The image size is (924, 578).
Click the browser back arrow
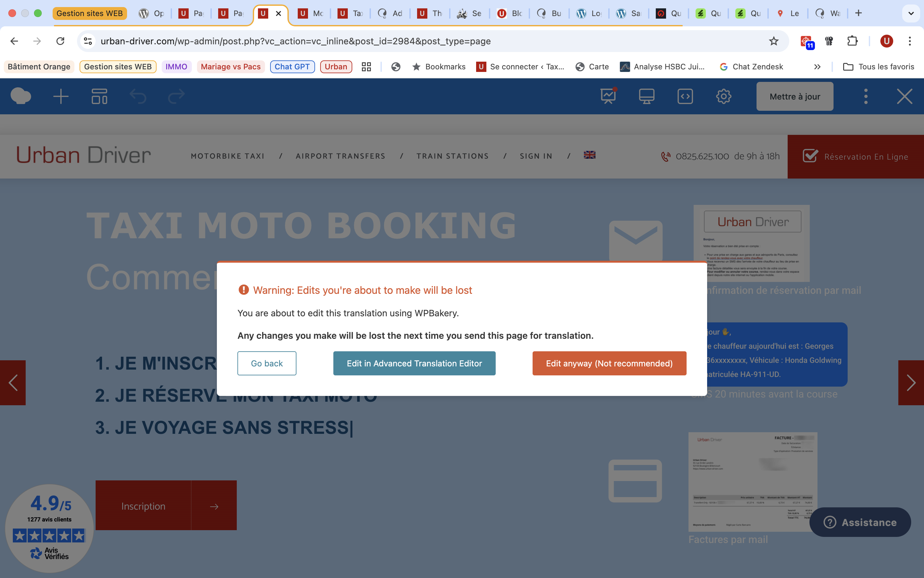pyautogui.click(x=14, y=41)
